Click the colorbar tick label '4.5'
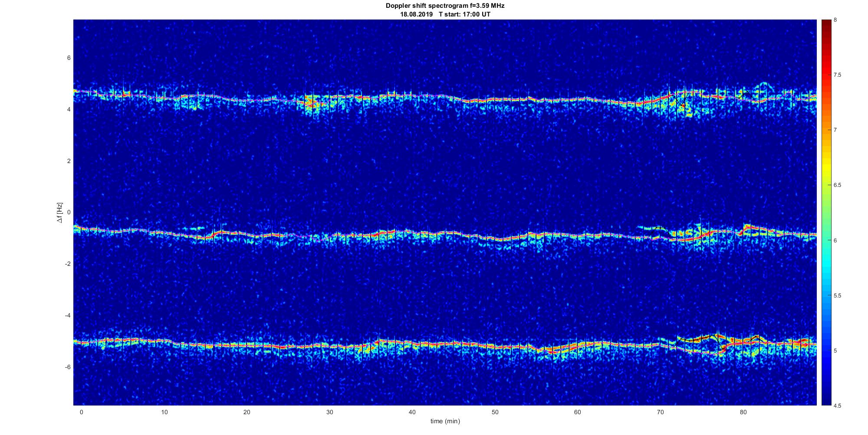This screenshot has width=868, height=435. tap(837, 406)
